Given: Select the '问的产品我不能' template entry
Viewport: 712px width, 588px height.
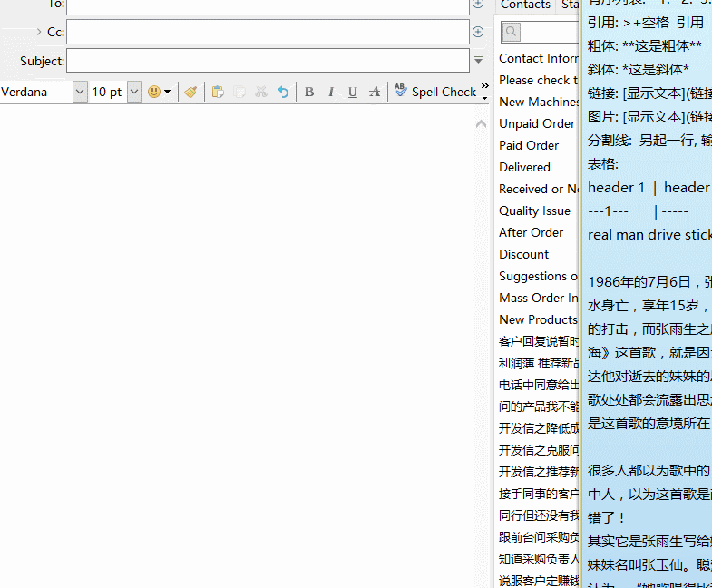Looking at the screenshot, I should click(539, 407).
